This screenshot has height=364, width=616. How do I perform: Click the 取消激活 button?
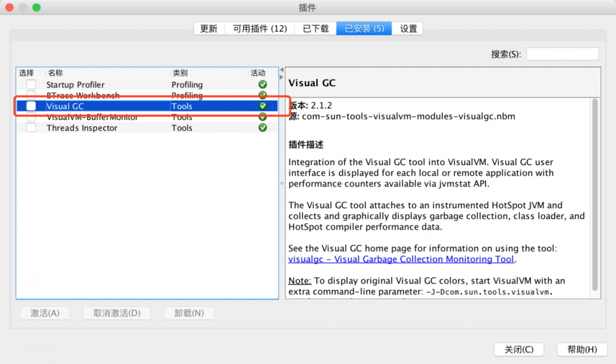tap(117, 313)
